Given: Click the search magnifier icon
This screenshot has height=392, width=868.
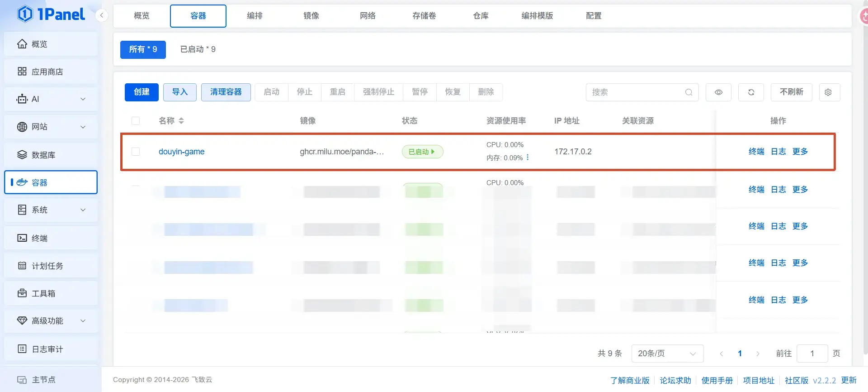Looking at the screenshot, I should [689, 92].
